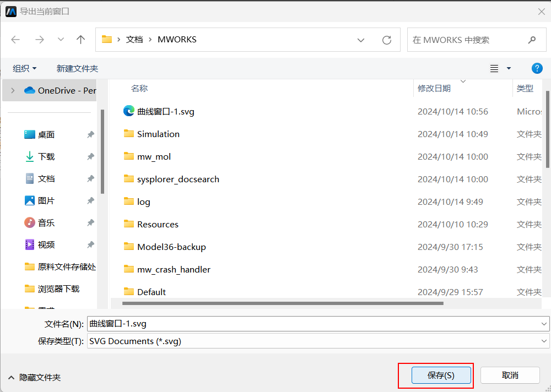Open the 组织 menu
The image size is (551, 392).
pyautogui.click(x=25, y=68)
